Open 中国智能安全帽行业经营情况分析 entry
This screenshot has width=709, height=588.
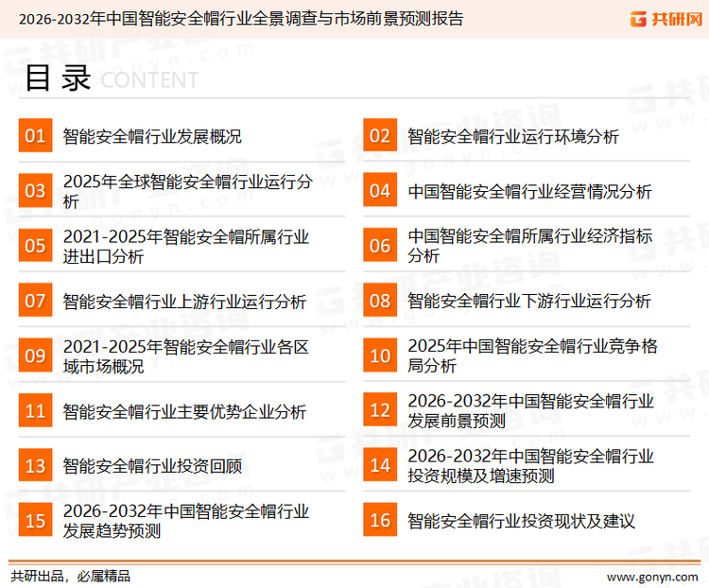[529, 192]
